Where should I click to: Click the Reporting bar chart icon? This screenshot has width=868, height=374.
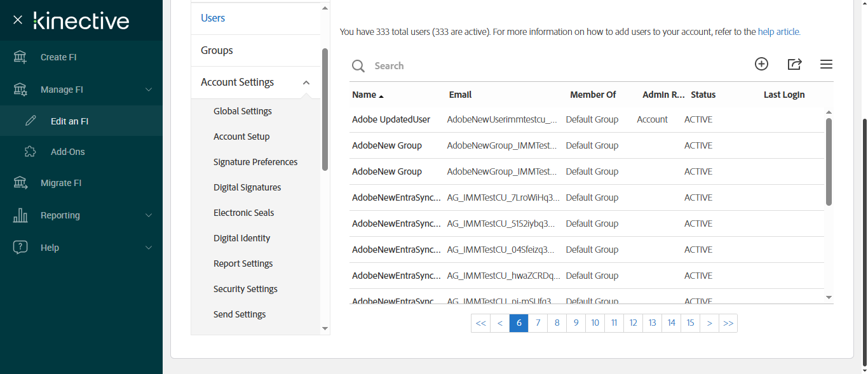click(20, 215)
